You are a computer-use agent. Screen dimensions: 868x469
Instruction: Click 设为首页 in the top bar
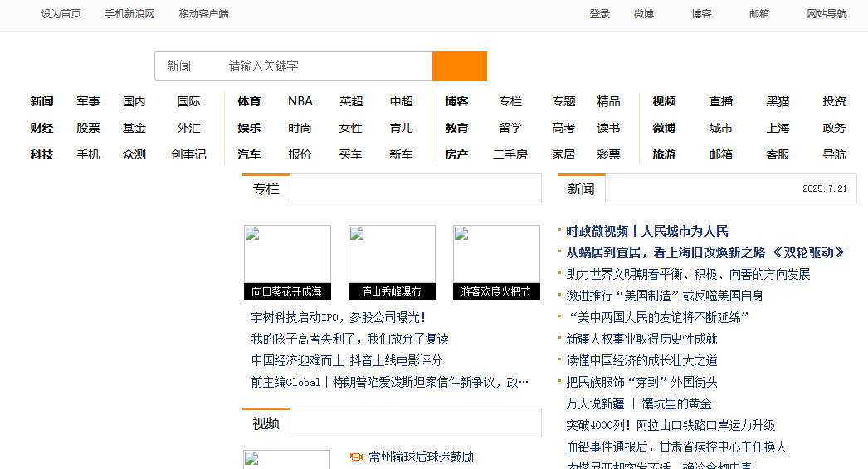61,14
